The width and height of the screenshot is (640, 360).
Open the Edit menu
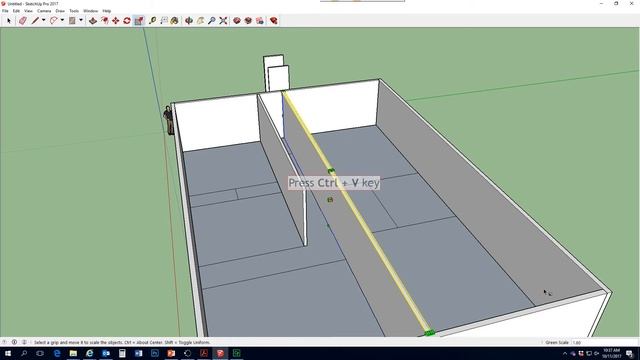[16, 11]
